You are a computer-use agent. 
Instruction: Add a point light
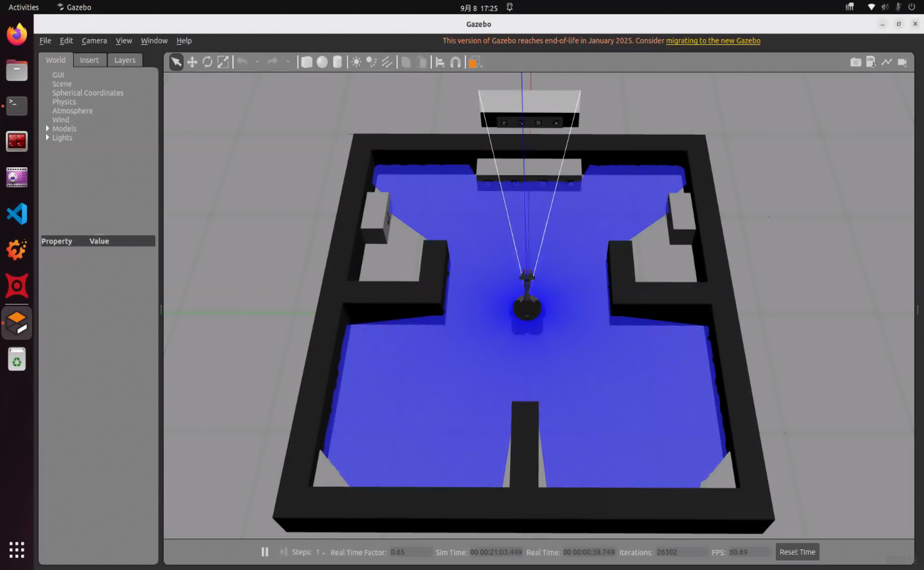tap(356, 62)
